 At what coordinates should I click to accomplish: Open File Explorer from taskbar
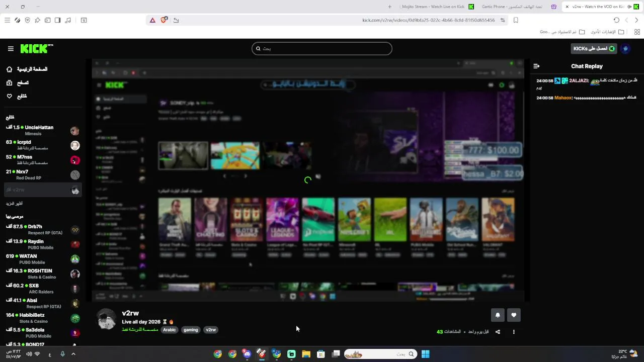(306, 354)
